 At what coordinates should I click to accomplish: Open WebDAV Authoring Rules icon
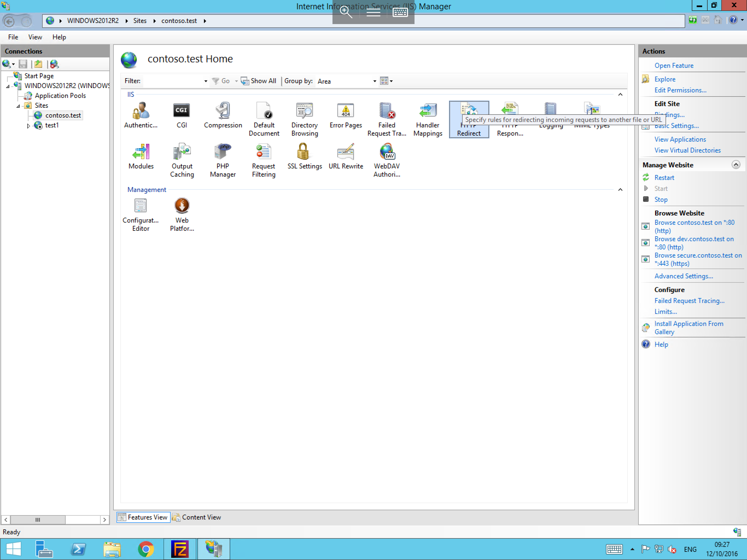[x=387, y=161]
